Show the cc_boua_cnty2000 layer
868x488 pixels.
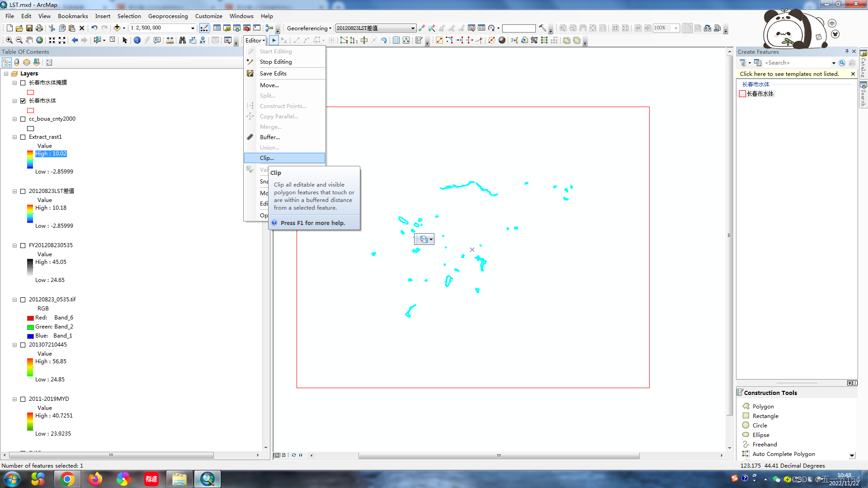[x=23, y=119]
